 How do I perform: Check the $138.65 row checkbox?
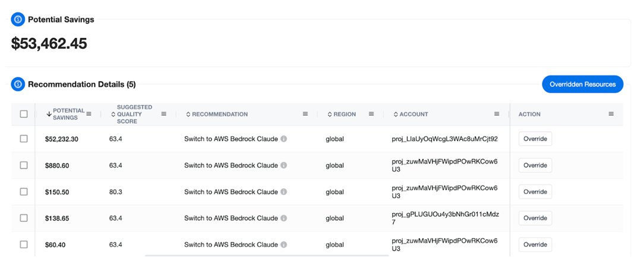pos(24,218)
